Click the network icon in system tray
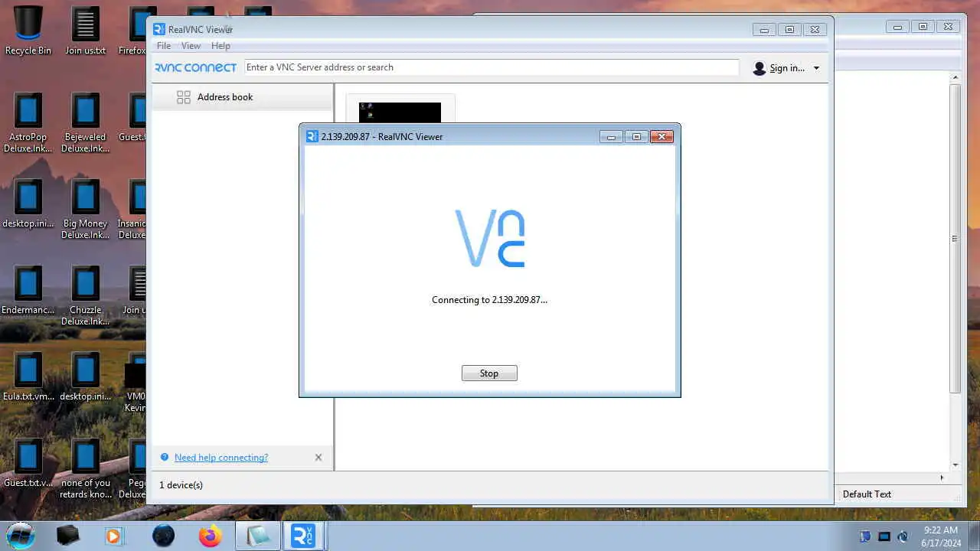Image resolution: width=980 pixels, height=551 pixels. click(x=884, y=536)
